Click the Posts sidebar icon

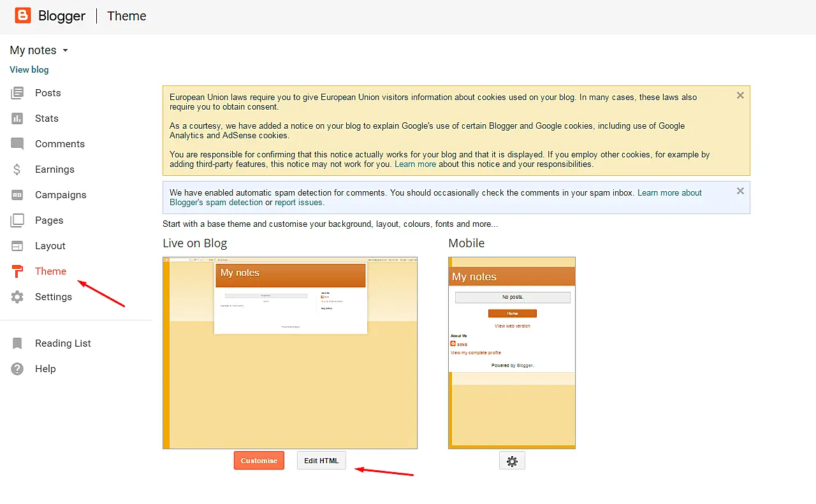click(x=17, y=93)
